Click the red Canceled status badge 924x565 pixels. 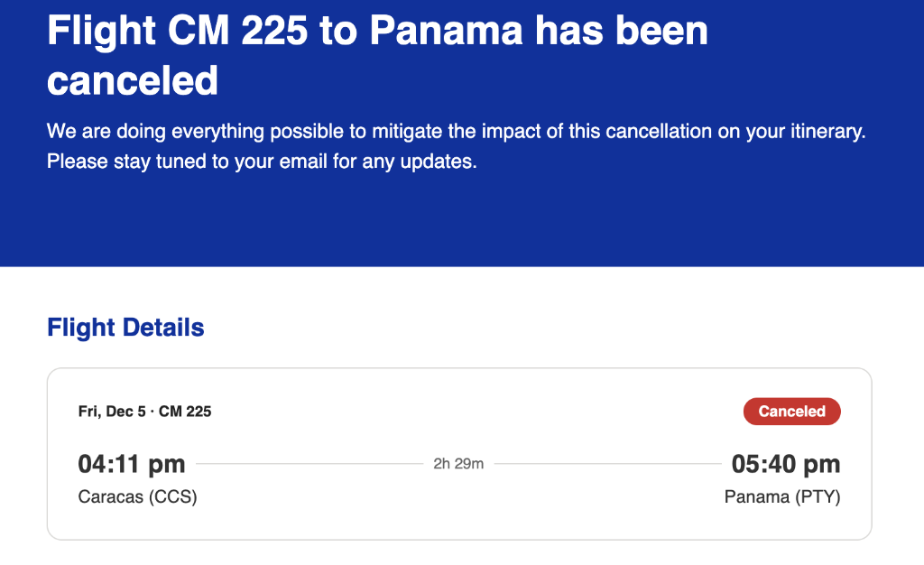click(791, 412)
